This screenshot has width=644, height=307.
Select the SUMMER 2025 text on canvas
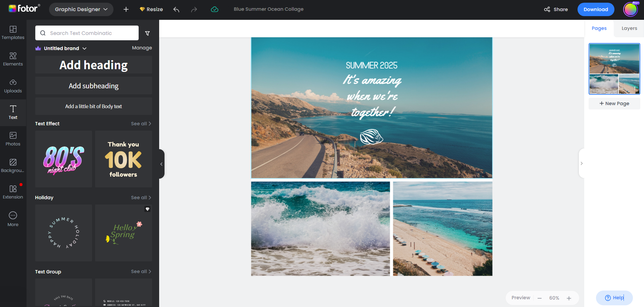372,65
